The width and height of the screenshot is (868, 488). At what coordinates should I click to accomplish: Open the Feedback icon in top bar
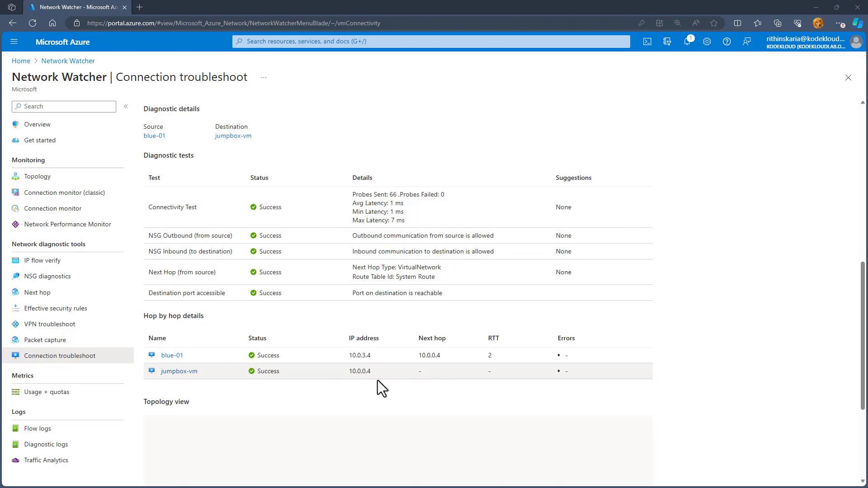tap(747, 42)
